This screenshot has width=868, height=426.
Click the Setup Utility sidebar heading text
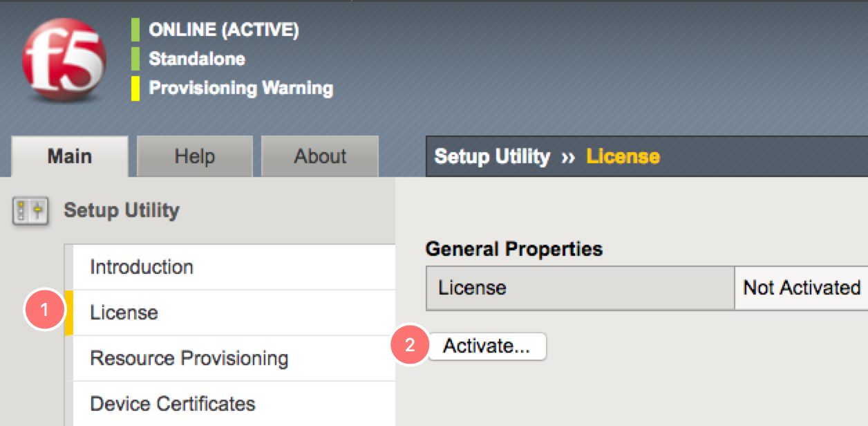point(122,210)
